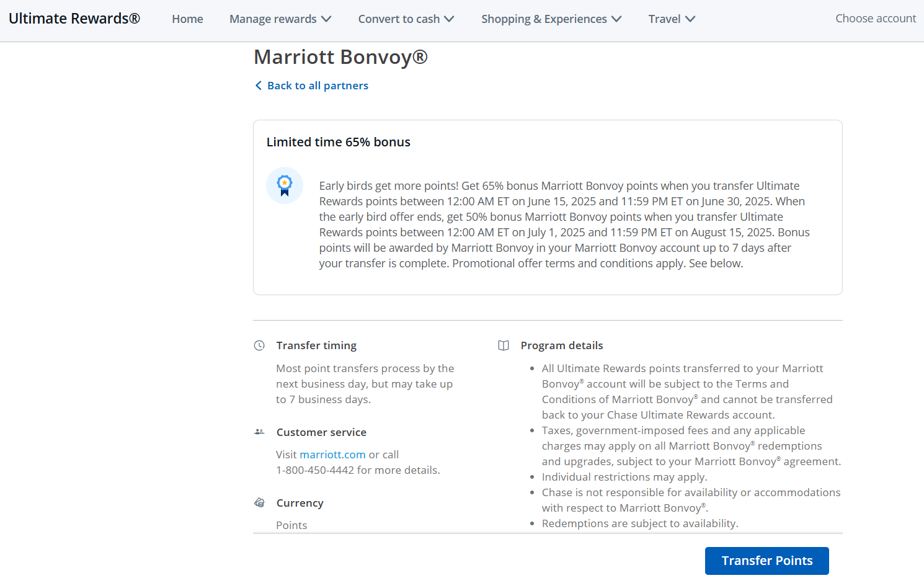
Task: Open the Manage rewards menu
Action: (x=280, y=19)
